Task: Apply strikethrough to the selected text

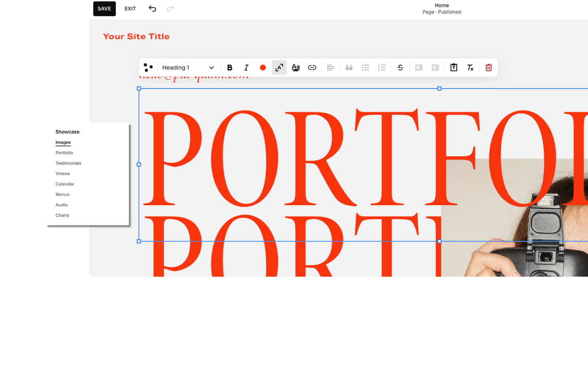Action: click(400, 67)
